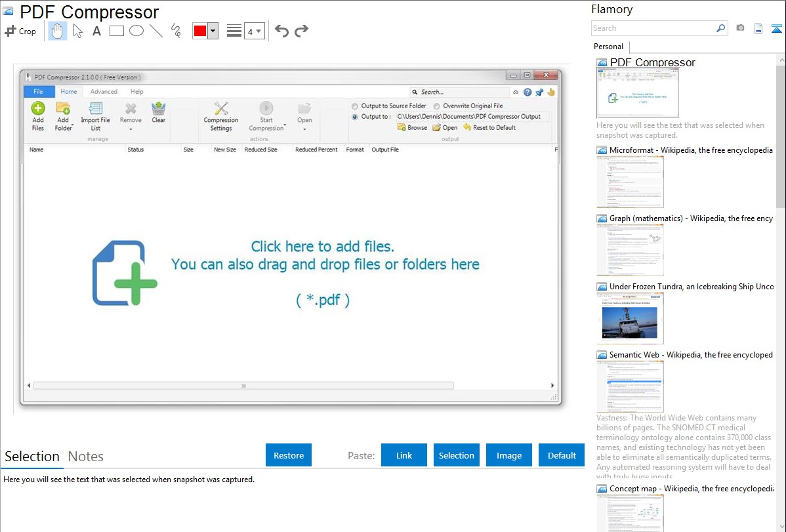The width and height of the screenshot is (786, 532).
Task: Click the PDF Compressor search box
Action: [459, 92]
